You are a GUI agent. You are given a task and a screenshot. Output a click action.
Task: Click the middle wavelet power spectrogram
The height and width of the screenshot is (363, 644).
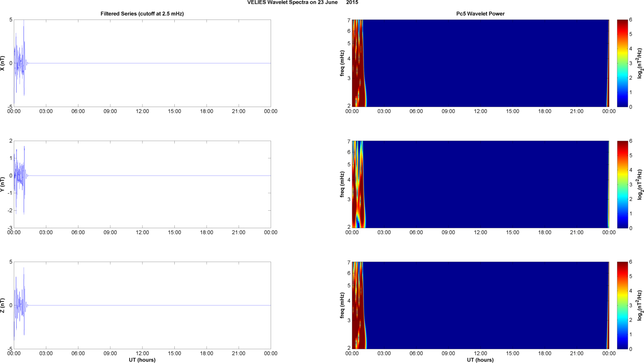pyautogui.click(x=480, y=184)
